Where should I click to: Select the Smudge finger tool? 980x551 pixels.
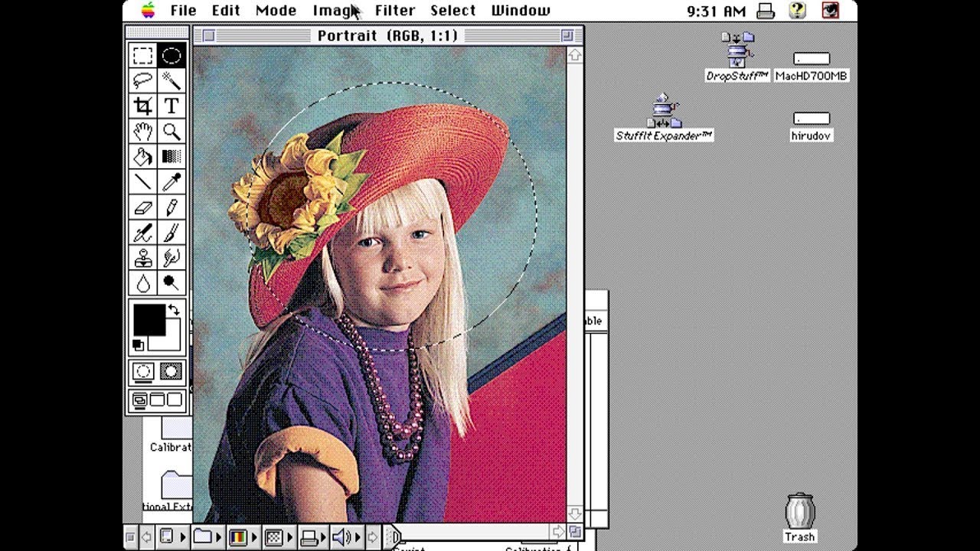click(171, 257)
